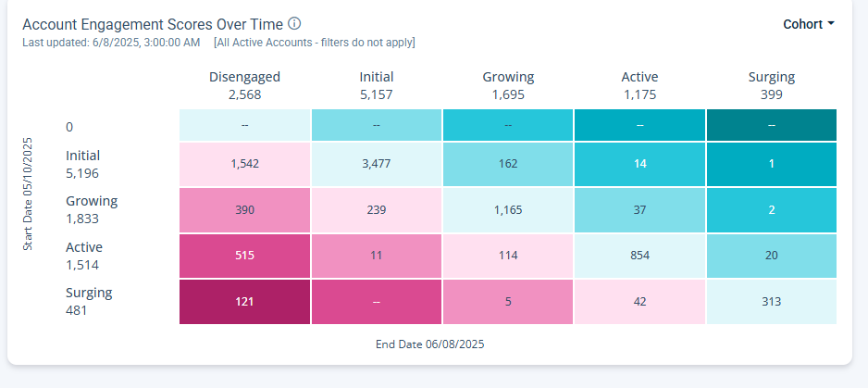Click the Initial to Growing cell 162
This screenshot has width=868, height=388.
508,164
